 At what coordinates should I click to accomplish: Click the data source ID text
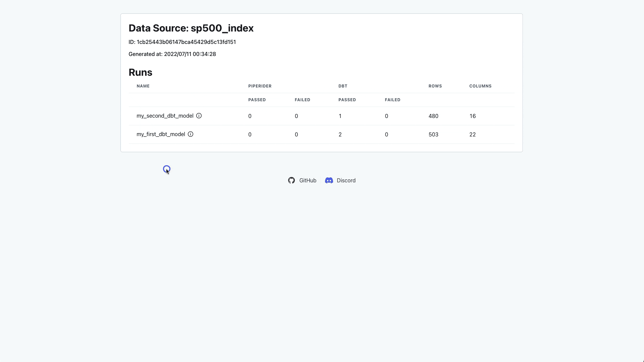pos(182,42)
